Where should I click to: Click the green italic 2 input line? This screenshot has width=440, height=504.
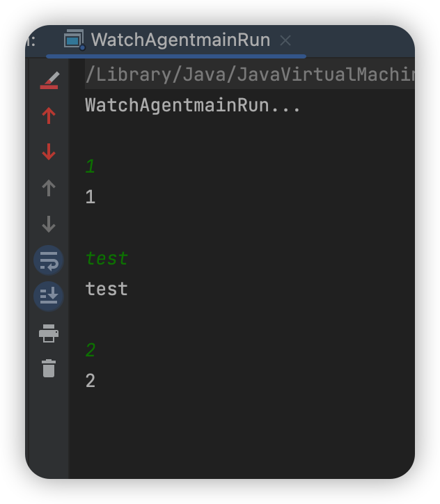click(91, 350)
